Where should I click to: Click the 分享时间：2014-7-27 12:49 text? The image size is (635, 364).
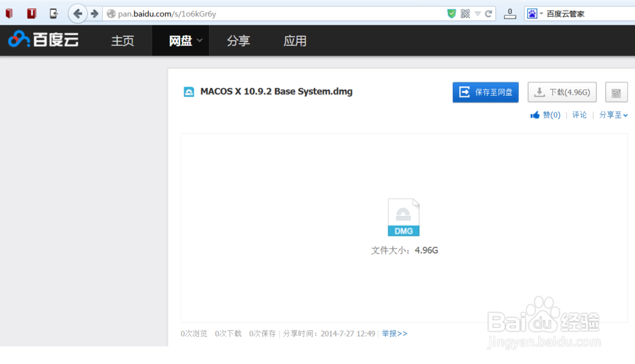[329, 334]
